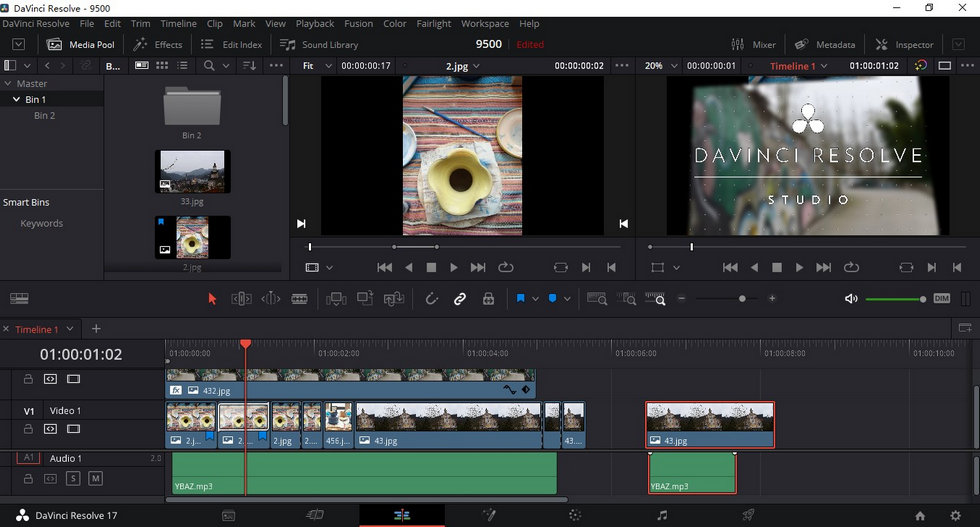This screenshot has width=980, height=527.
Task: Click the Overwrite Clip icon
Action: click(365, 298)
